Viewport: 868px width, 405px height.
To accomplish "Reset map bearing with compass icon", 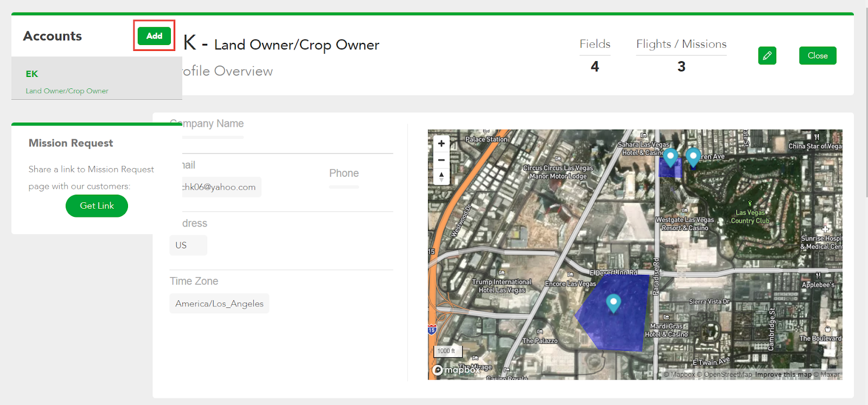I will [442, 176].
